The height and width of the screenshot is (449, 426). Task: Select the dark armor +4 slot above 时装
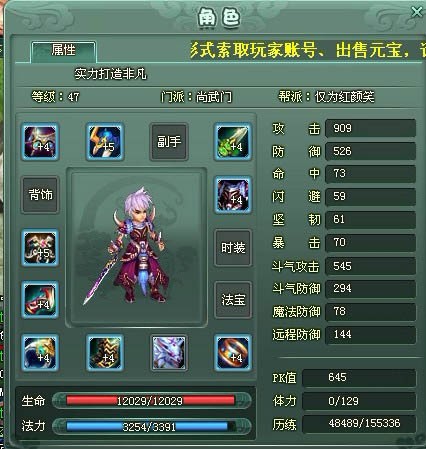[x=233, y=195]
